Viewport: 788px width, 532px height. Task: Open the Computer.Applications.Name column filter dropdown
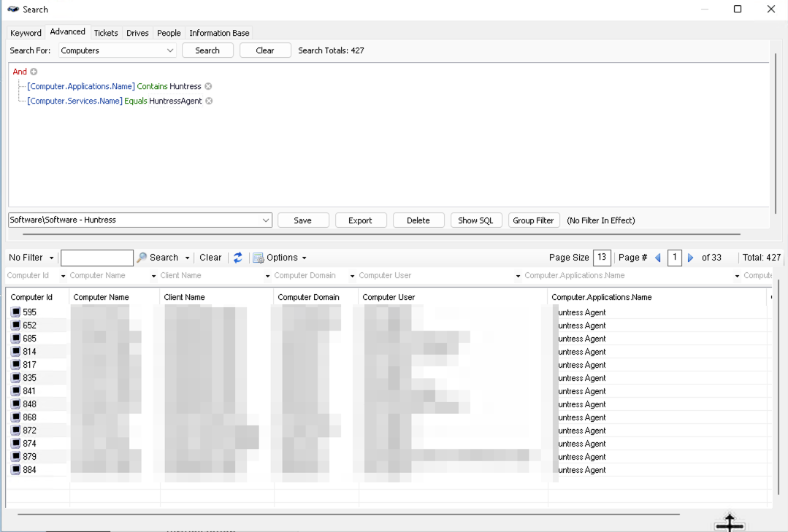pos(737,276)
